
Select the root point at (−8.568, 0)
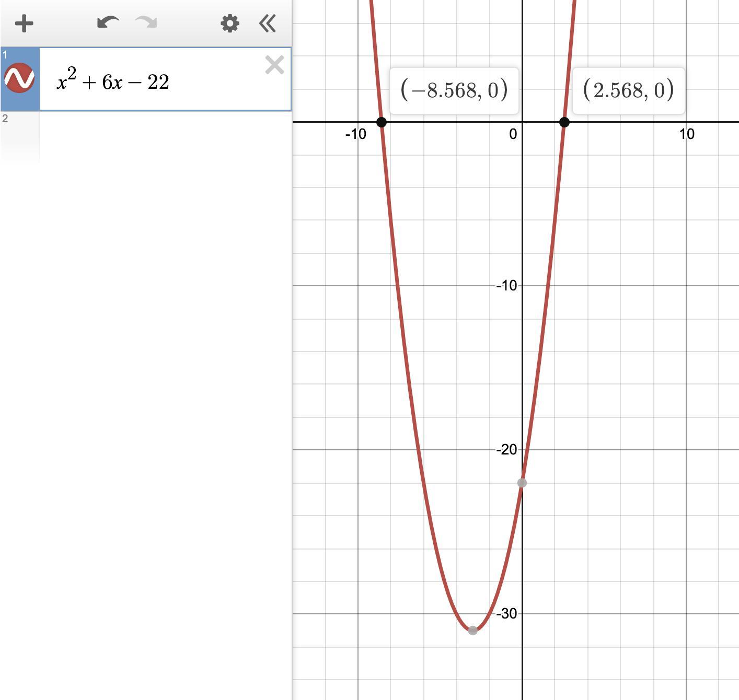click(x=382, y=122)
